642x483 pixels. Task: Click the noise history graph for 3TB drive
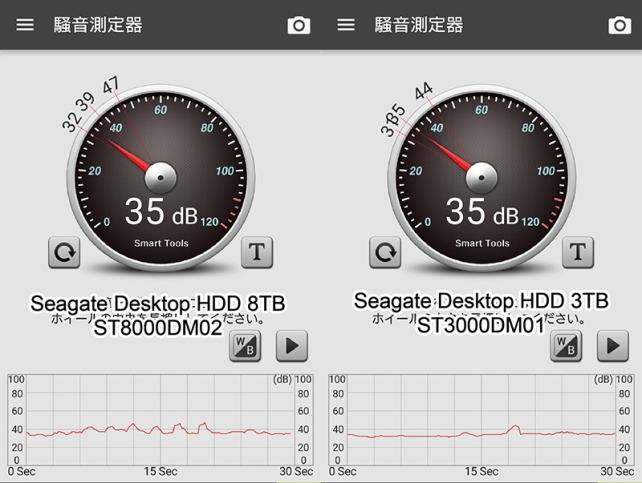pyautogui.click(x=481, y=419)
